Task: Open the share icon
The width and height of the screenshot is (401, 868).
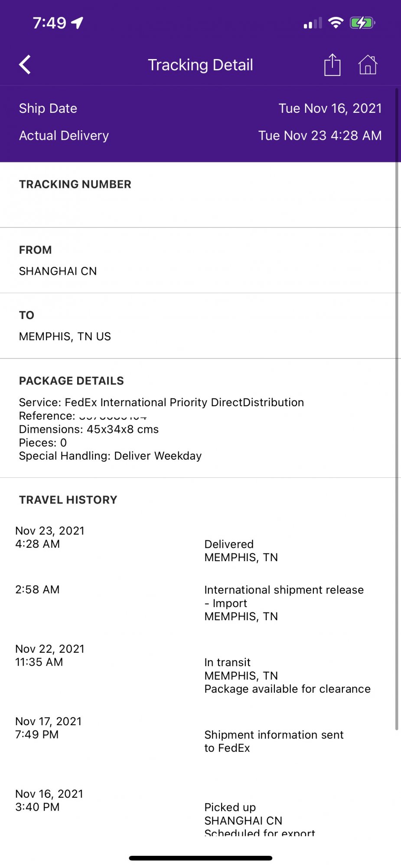Action: 333,65
